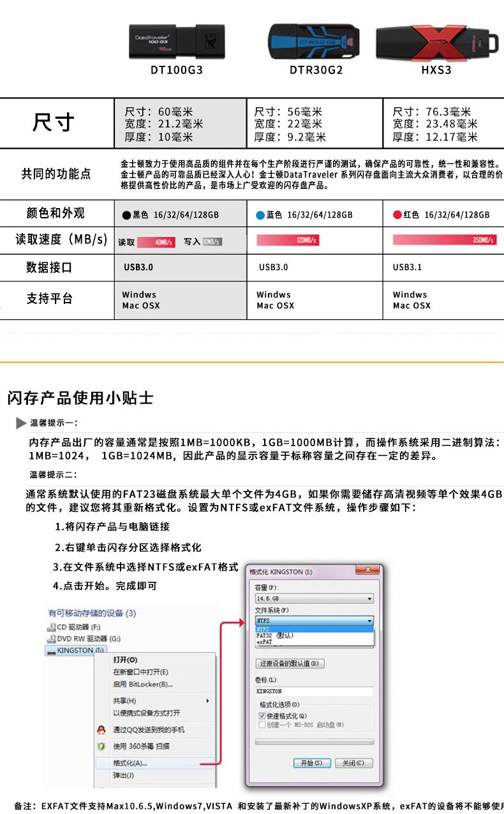
Task: Select the KINGSTON (I:) removable drive
Action: point(75,650)
